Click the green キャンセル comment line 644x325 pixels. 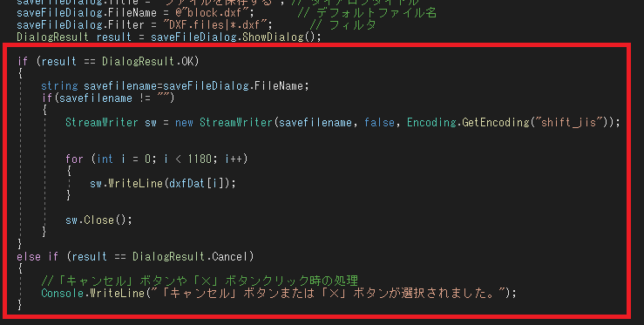[x=200, y=281]
